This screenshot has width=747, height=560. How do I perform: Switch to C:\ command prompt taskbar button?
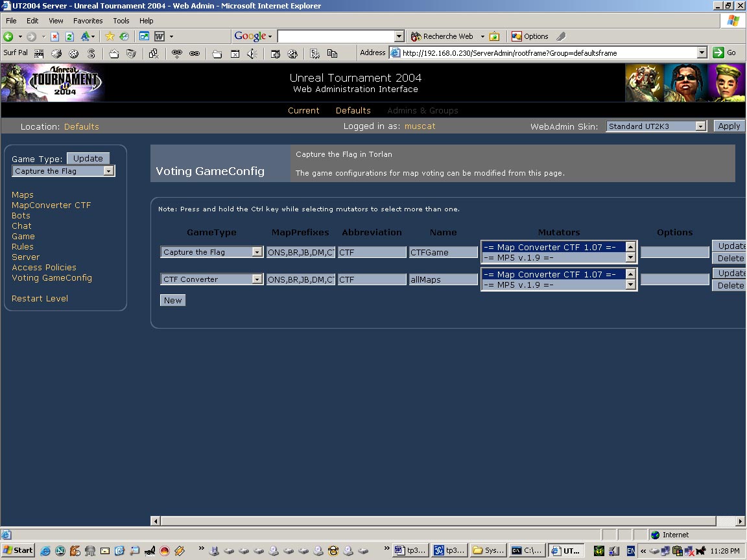coord(527,550)
